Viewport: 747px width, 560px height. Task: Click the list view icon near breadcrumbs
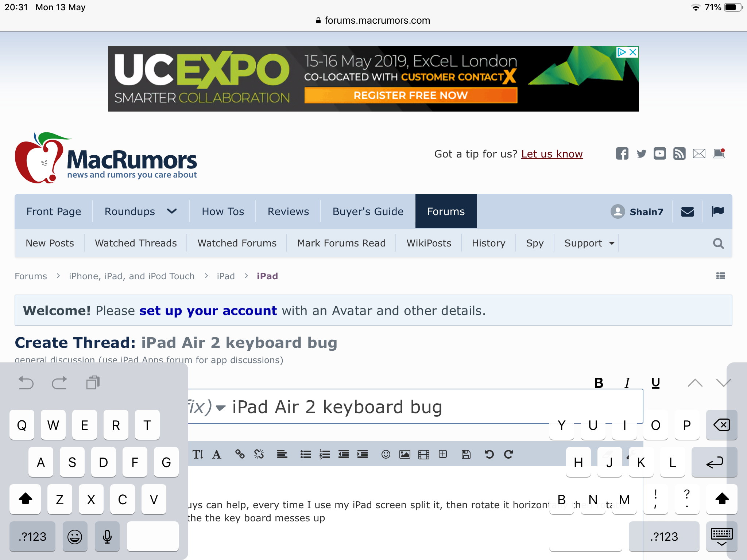pyautogui.click(x=721, y=276)
